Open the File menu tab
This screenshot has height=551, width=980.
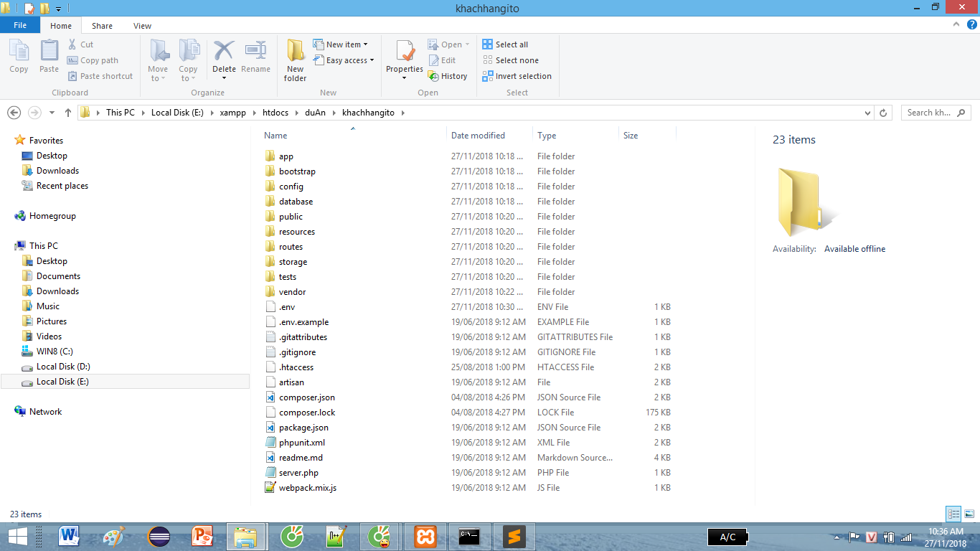point(20,25)
